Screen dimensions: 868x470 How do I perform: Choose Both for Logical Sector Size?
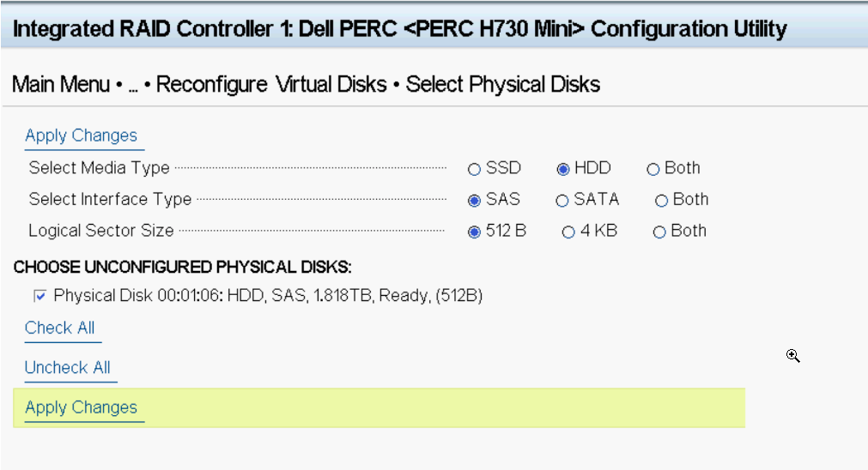659,232
